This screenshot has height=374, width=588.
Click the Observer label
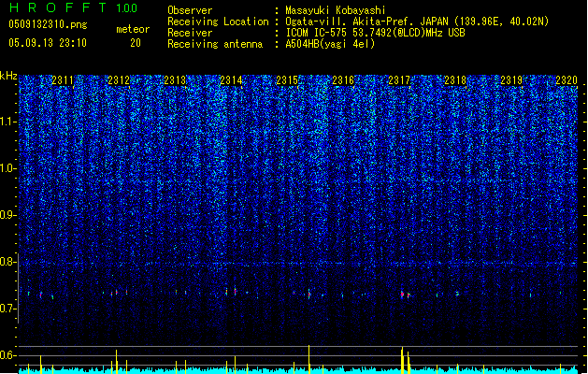tap(190, 10)
